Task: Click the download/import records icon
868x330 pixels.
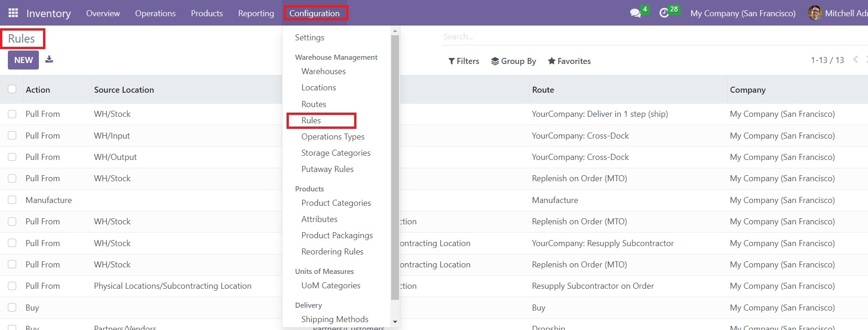Action: (x=49, y=59)
